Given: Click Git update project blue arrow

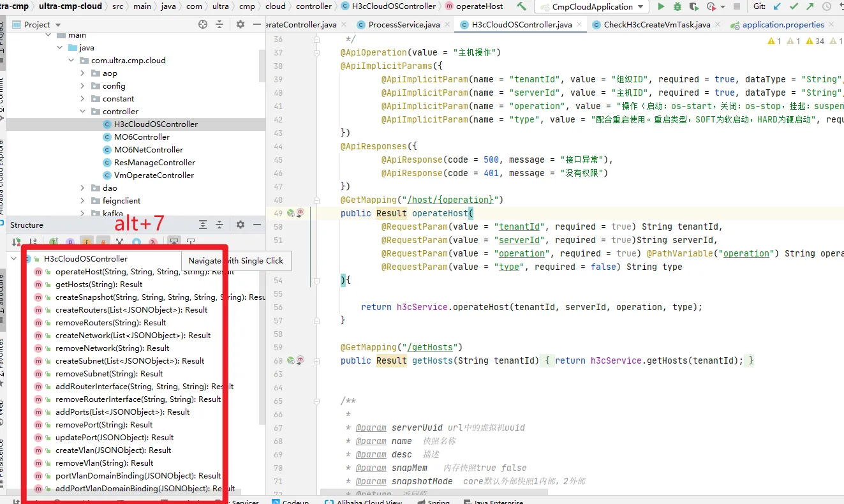Looking at the screenshot, I should [x=777, y=6].
